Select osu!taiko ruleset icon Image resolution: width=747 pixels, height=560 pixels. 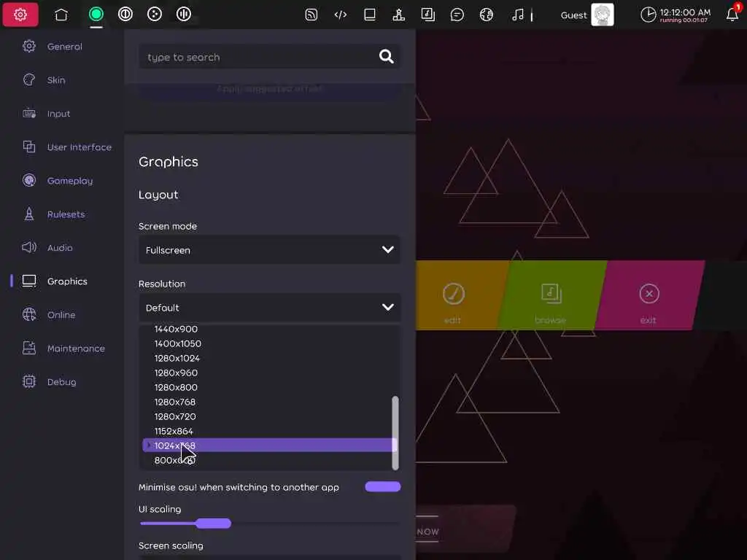(x=125, y=15)
